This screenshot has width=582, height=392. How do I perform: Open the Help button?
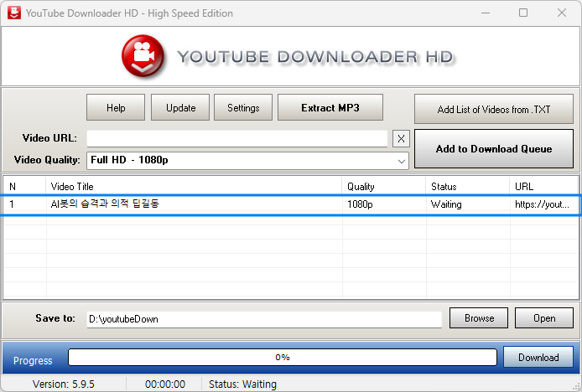[x=116, y=107]
